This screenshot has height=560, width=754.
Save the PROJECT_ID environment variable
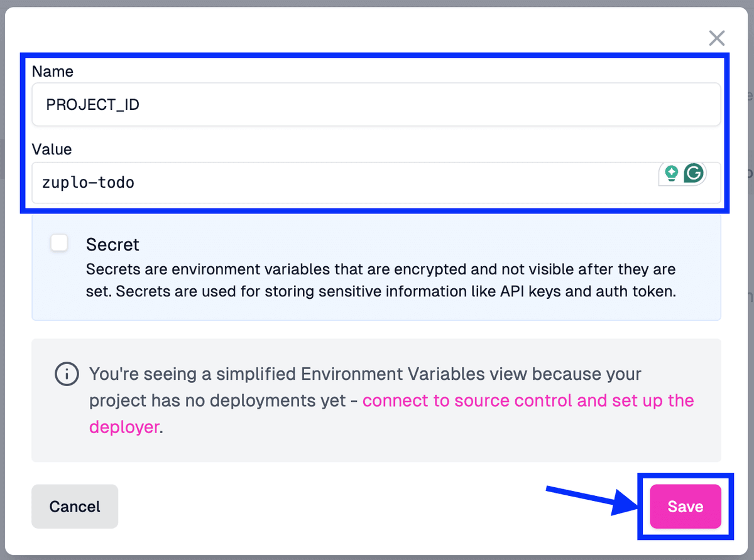click(x=685, y=506)
